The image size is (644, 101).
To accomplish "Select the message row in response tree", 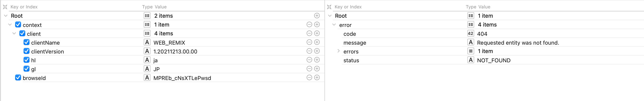I will click(354, 43).
